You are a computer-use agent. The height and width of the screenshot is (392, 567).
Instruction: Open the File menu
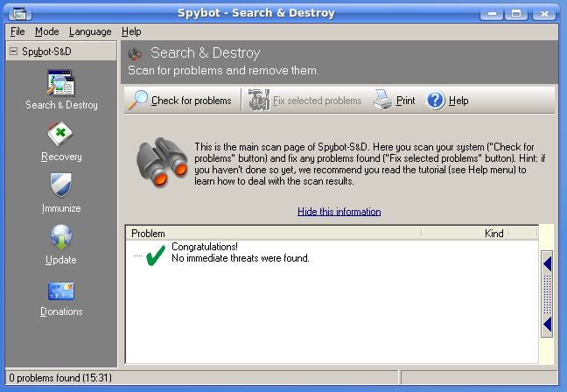[x=17, y=31]
